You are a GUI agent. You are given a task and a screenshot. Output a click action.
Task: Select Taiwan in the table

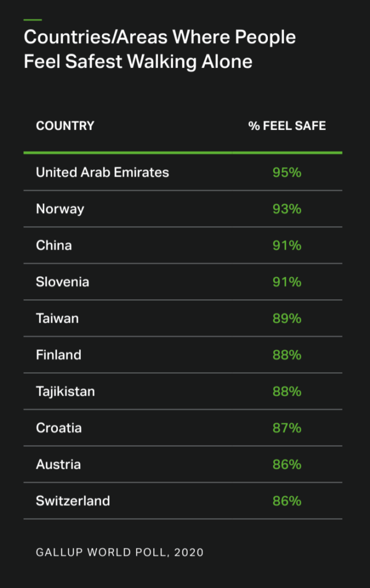(x=57, y=318)
